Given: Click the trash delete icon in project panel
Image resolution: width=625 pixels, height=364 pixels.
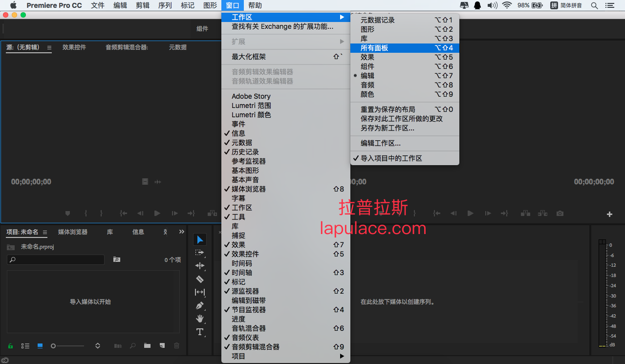Looking at the screenshot, I should click(x=176, y=345).
